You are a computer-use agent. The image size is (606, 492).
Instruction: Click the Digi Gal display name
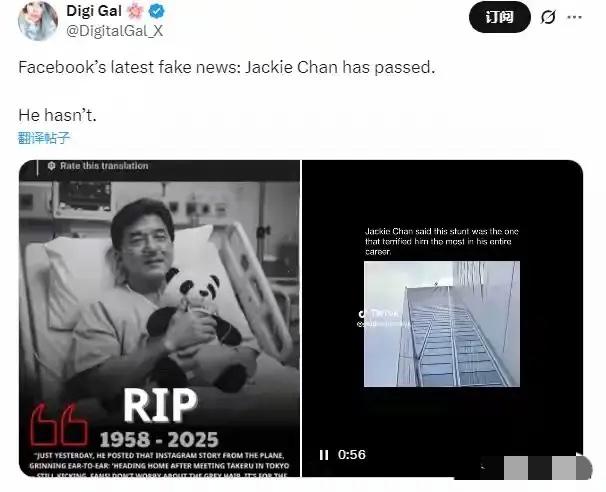click(94, 11)
